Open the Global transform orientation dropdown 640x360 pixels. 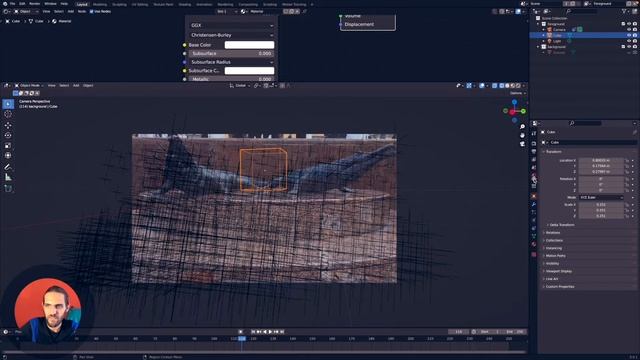point(239,85)
